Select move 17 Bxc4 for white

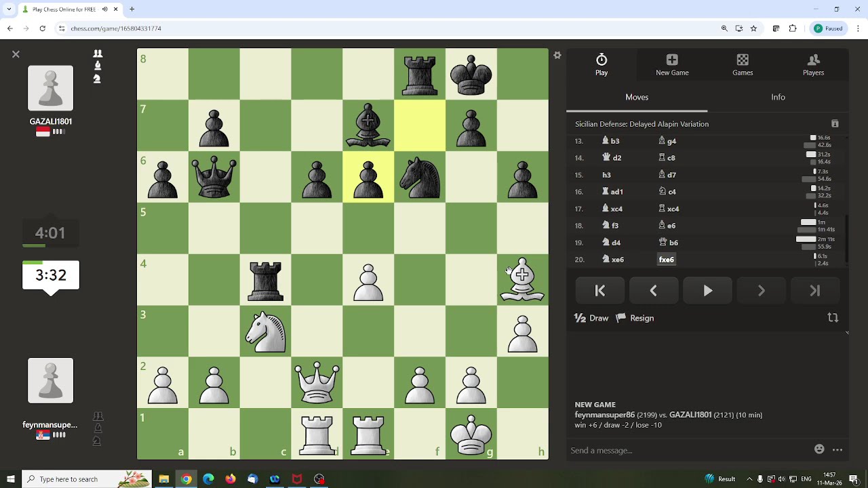click(x=612, y=209)
